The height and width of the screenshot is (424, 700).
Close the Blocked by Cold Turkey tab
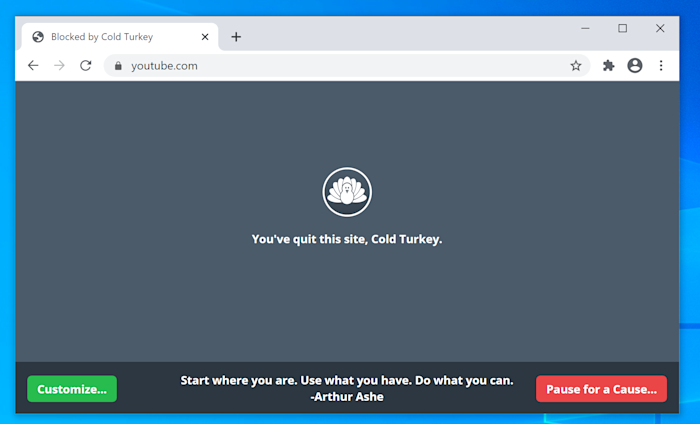(x=205, y=37)
